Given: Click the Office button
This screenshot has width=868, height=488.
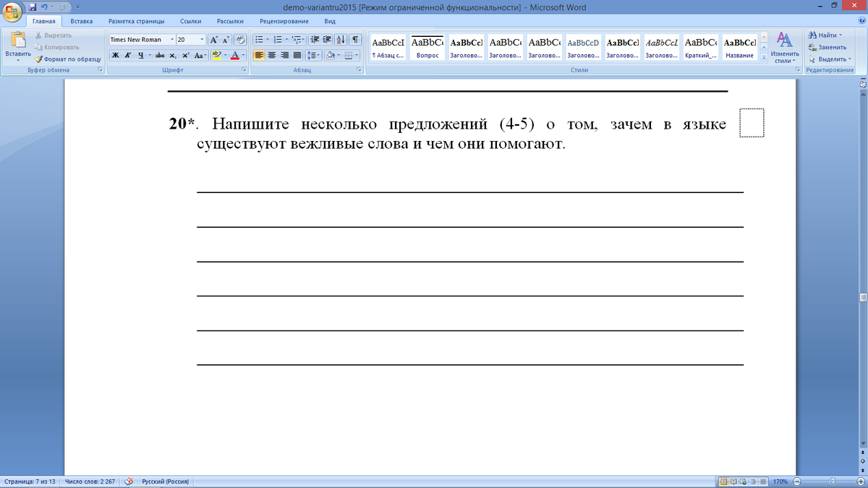Looking at the screenshot, I should (x=13, y=12).
